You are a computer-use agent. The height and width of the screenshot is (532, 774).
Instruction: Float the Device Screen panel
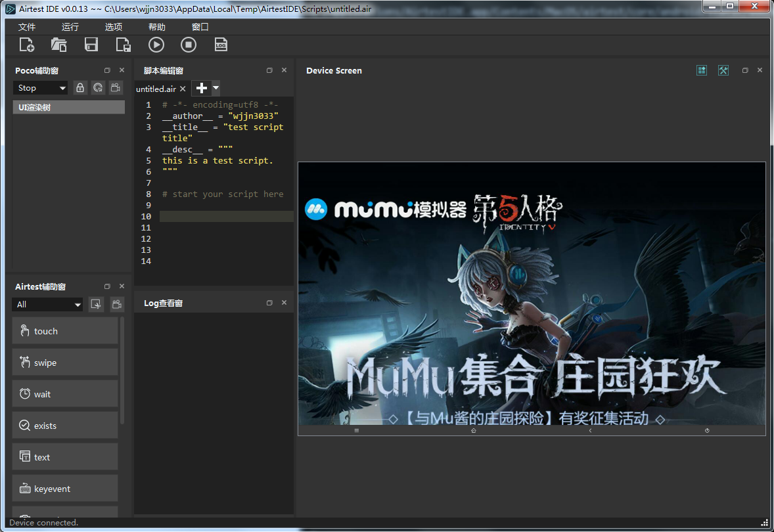pyautogui.click(x=745, y=70)
